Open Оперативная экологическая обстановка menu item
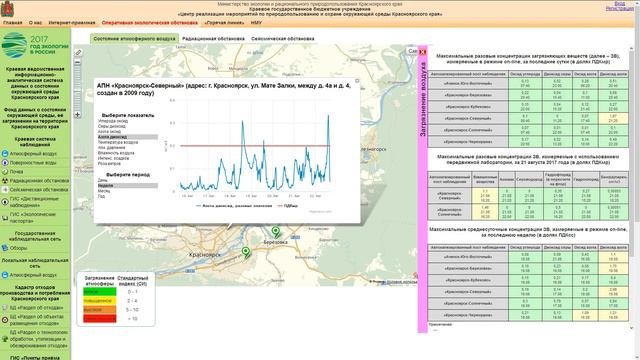Image resolution: width=640 pixels, height=360 pixels. click(x=150, y=23)
